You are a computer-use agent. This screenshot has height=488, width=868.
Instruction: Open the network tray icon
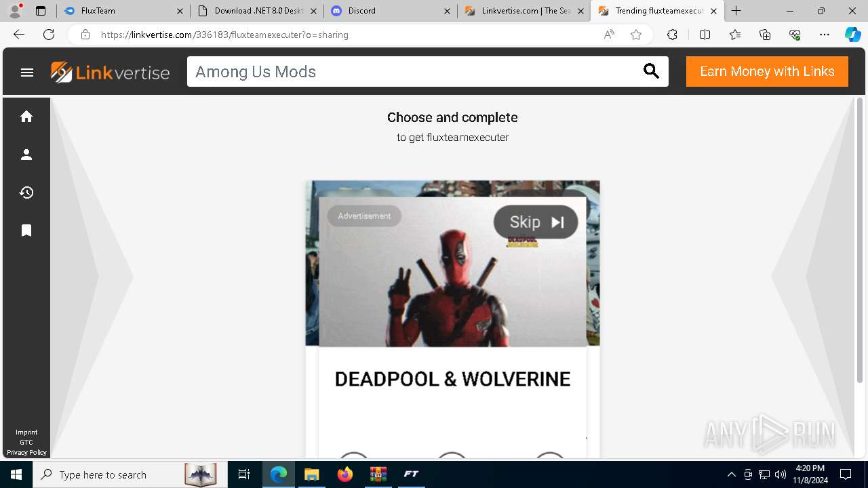(764, 474)
